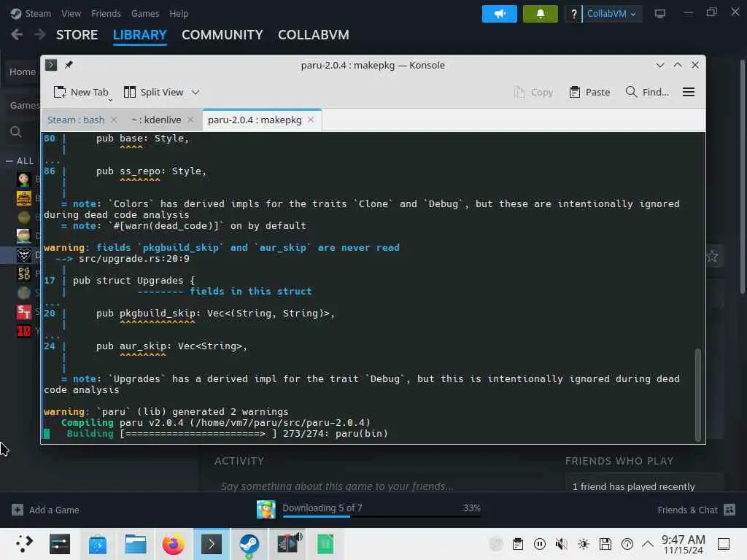Expand hidden system tray icons arrow
The height and width of the screenshot is (560, 747).
pyautogui.click(x=648, y=544)
